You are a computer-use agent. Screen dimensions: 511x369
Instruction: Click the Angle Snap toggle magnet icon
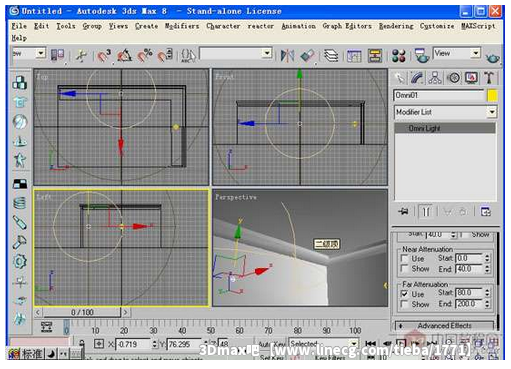(124, 55)
